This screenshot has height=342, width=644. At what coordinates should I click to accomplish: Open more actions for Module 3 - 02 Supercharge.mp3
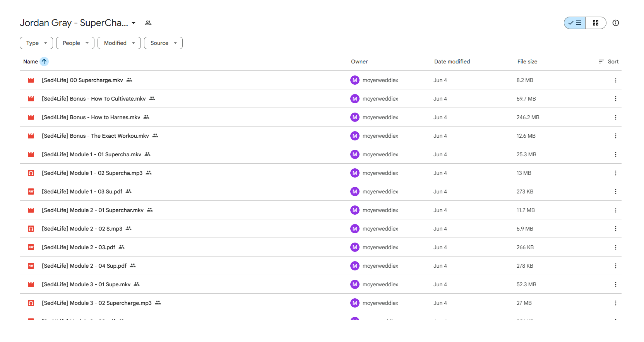click(x=615, y=303)
